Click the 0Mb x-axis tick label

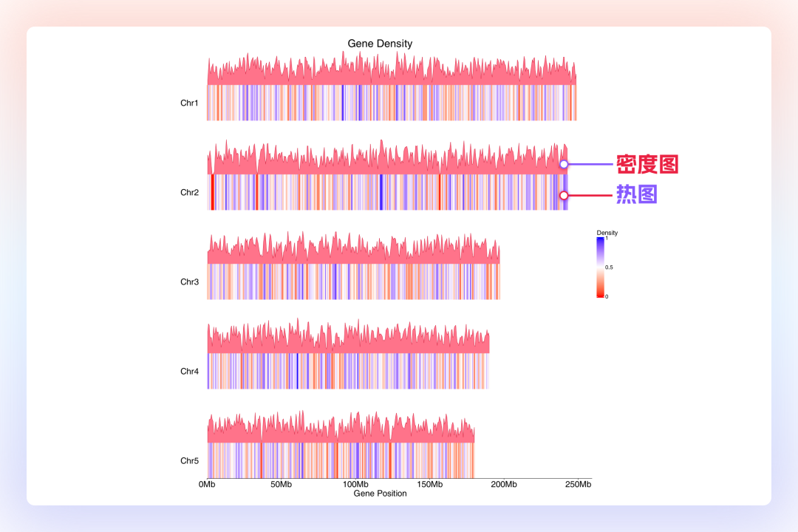207,485
